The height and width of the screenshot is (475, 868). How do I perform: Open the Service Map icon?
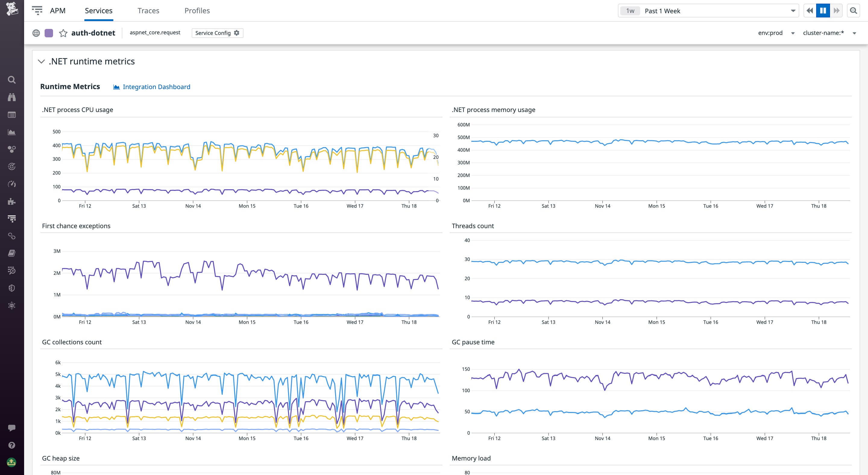pos(12,236)
